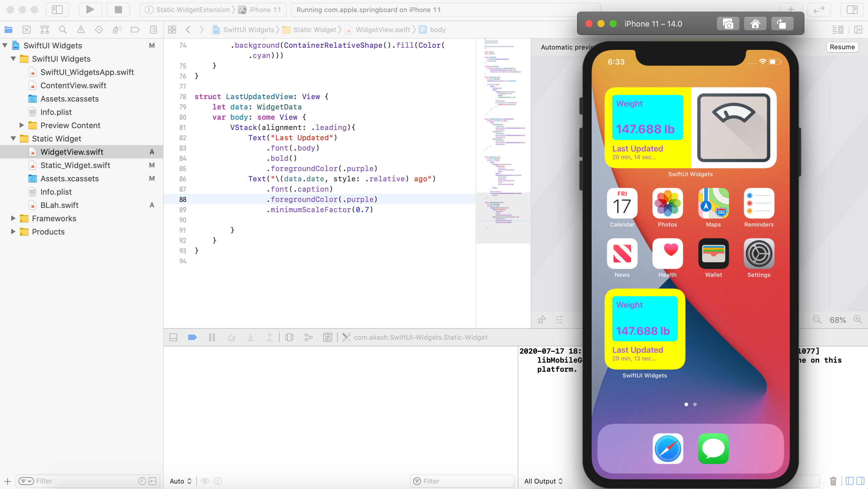Click the Debug Memory Graph icon

point(308,337)
